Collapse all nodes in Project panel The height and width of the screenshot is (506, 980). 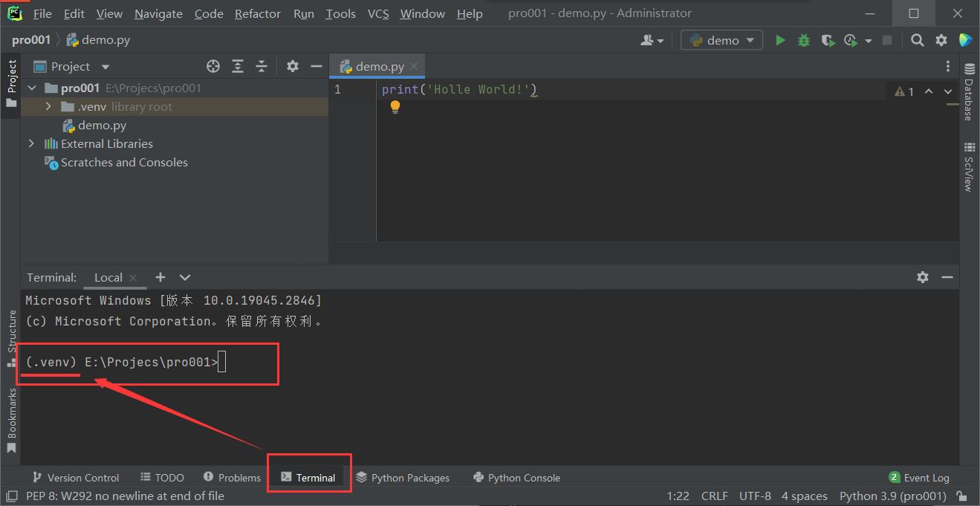click(x=261, y=66)
